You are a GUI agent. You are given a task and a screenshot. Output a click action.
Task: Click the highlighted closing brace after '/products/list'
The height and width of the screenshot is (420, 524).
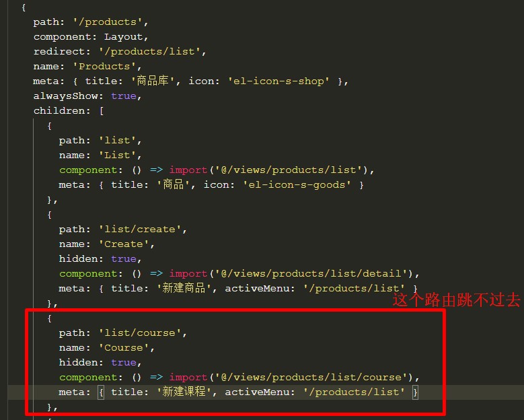415,392
